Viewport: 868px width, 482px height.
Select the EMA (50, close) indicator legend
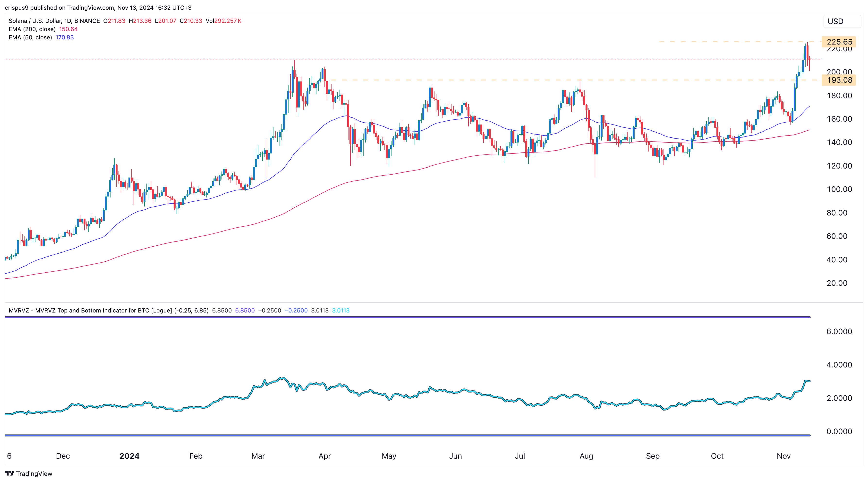point(30,37)
